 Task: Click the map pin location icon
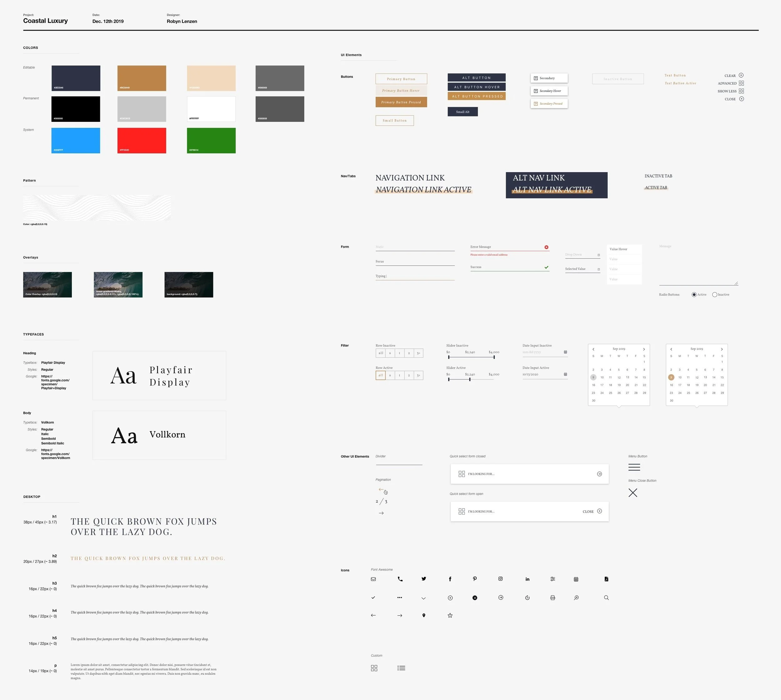coord(424,615)
